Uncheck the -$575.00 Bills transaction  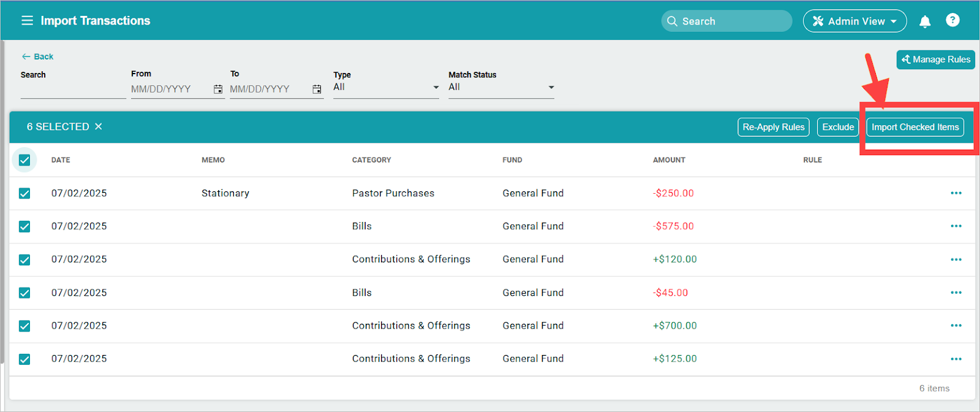point(24,227)
